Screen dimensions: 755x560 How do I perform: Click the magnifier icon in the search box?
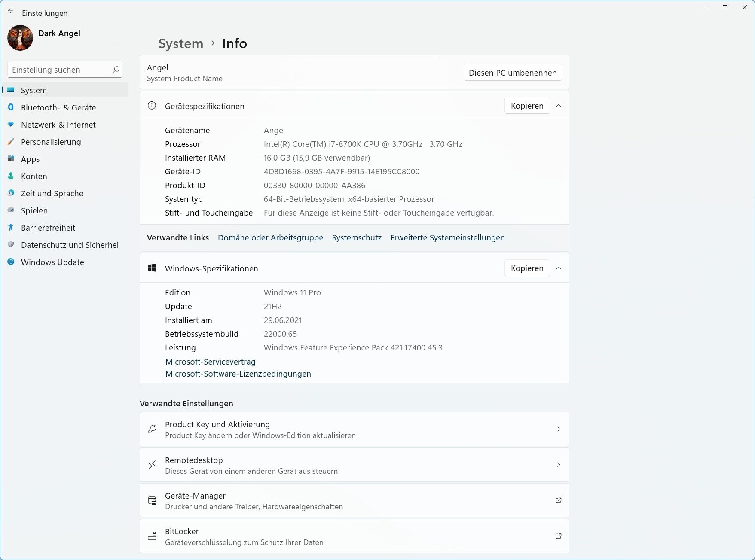click(x=116, y=70)
